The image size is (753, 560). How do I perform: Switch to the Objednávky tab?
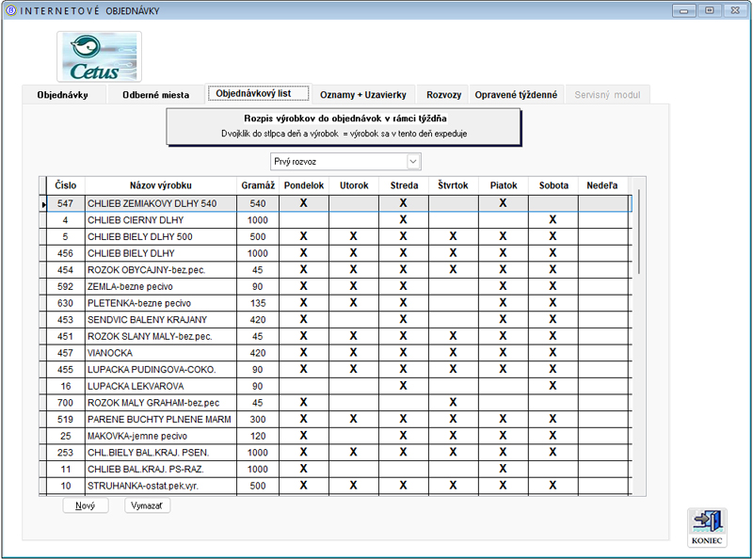[x=62, y=95]
